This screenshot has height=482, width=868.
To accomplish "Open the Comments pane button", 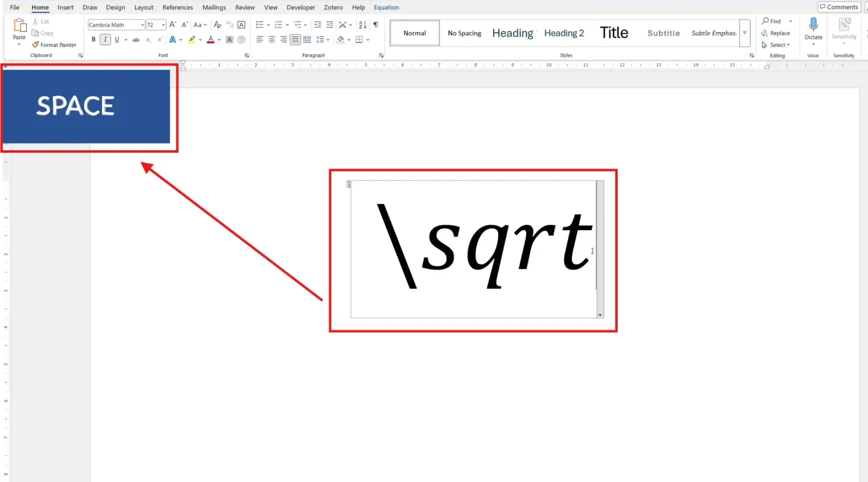I will 839,7.
